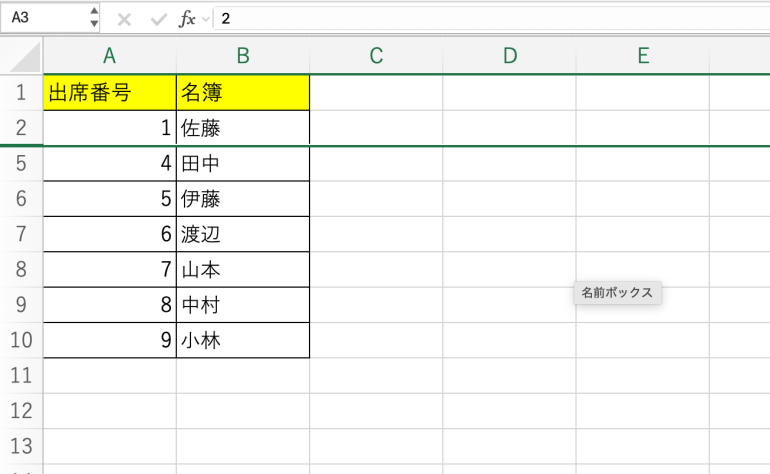Select column E header
770x474 pixels.
tap(642, 56)
